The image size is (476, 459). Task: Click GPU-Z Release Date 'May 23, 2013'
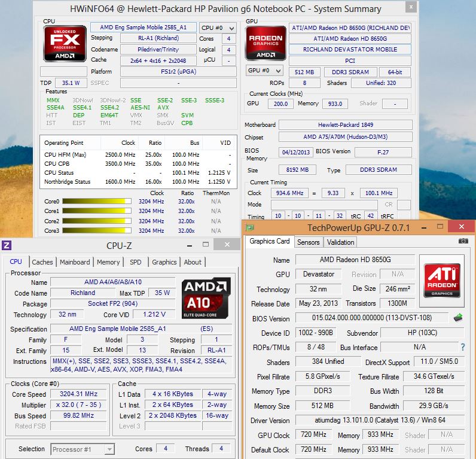(x=318, y=303)
